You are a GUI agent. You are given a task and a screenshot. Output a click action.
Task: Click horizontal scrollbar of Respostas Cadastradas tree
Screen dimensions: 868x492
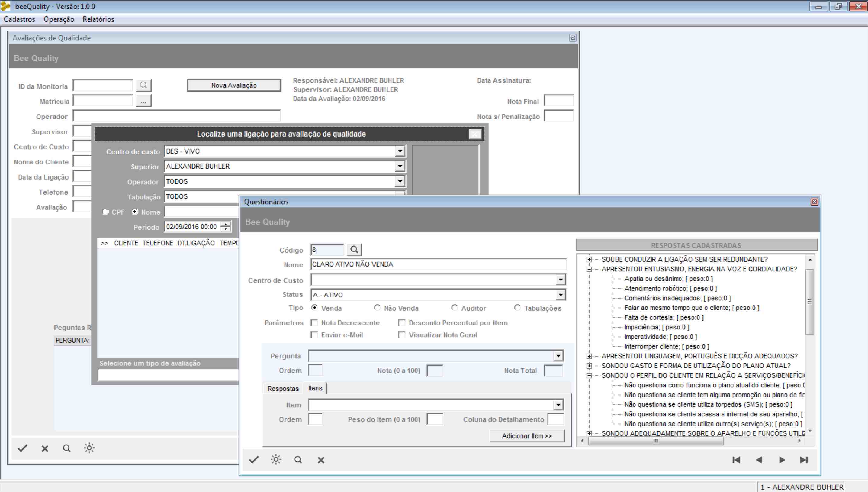click(x=655, y=441)
